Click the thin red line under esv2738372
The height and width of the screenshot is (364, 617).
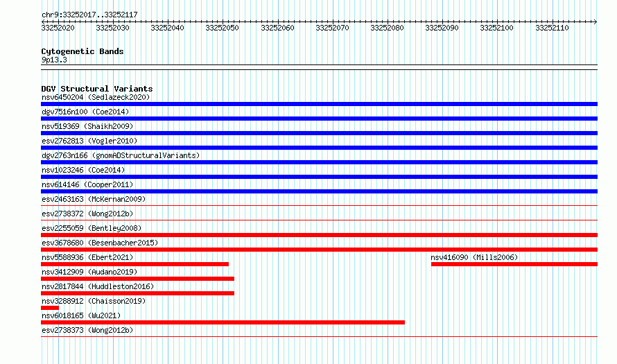pos(319,220)
